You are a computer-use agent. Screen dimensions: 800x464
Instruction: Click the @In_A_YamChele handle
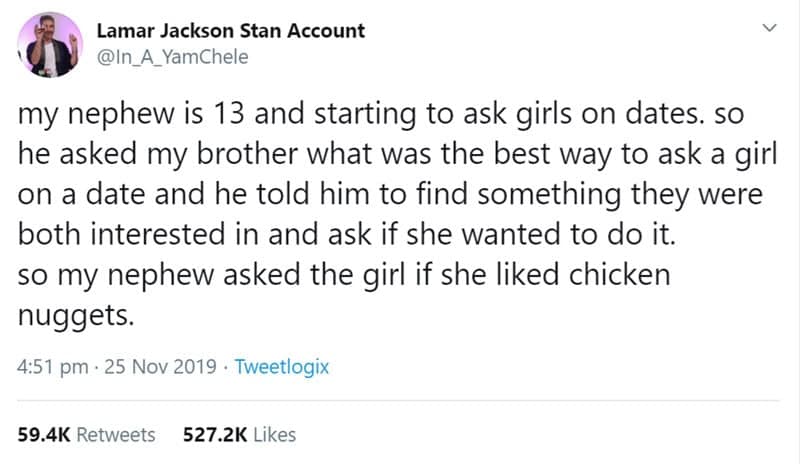coord(173,57)
